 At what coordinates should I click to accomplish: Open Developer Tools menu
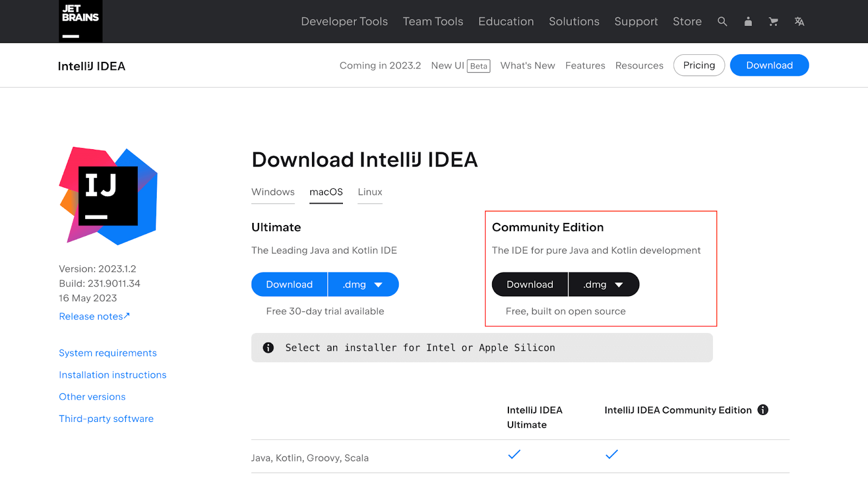coord(344,22)
